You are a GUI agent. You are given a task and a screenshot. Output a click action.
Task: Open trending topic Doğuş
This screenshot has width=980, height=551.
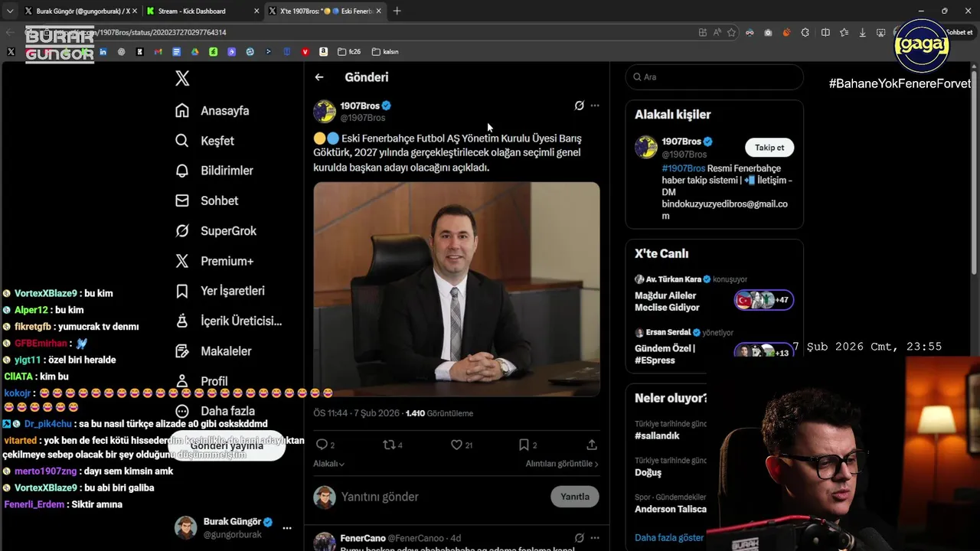click(x=648, y=472)
